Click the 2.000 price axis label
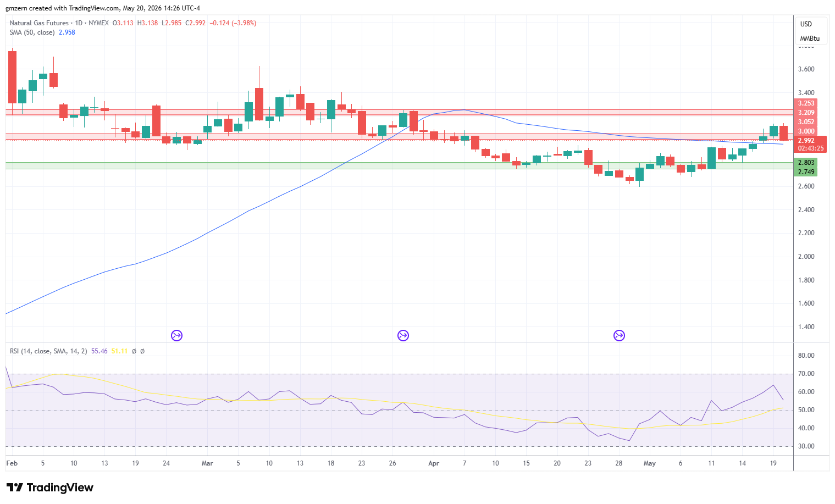The width and height of the screenshot is (835, 504). [x=806, y=257]
